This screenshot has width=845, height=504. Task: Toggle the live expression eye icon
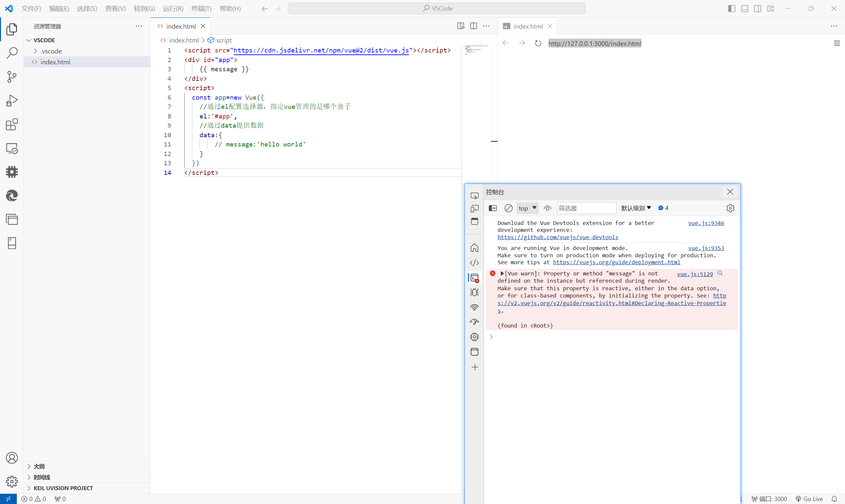pyautogui.click(x=547, y=208)
